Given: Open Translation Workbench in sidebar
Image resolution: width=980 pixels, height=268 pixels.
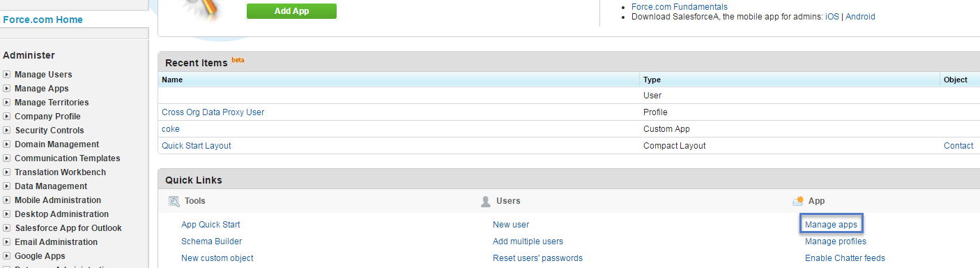Looking at the screenshot, I should tap(60, 172).
